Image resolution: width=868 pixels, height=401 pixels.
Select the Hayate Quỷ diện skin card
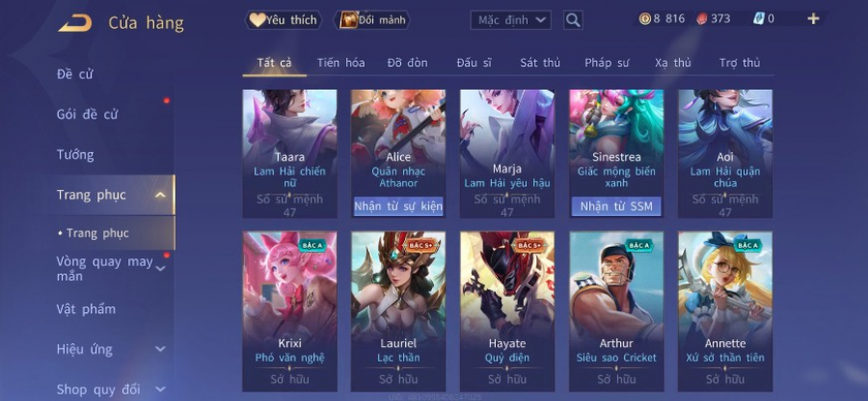(507, 311)
